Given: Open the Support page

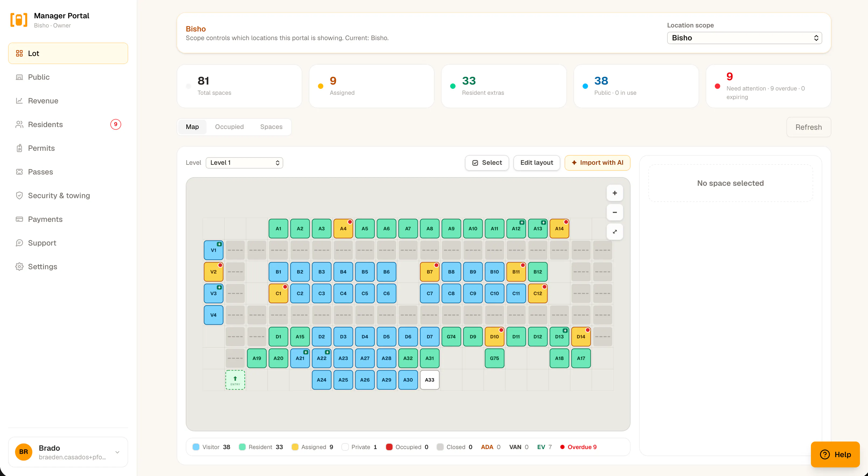Looking at the screenshot, I should coord(68,243).
